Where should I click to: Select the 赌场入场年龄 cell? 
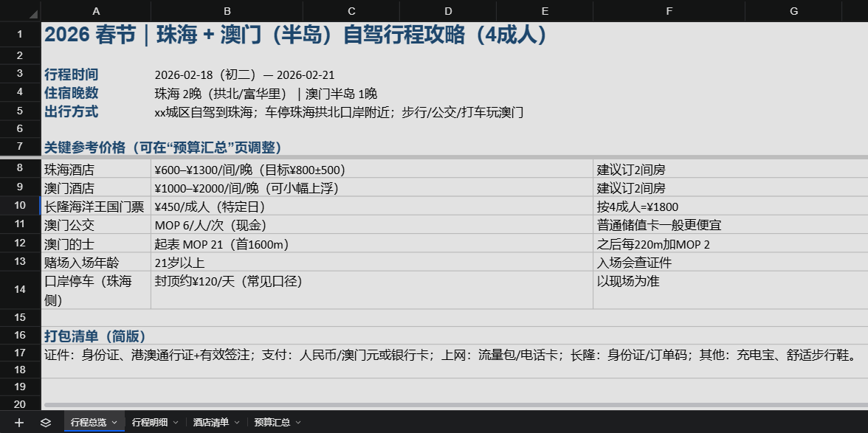pyautogui.click(x=96, y=262)
